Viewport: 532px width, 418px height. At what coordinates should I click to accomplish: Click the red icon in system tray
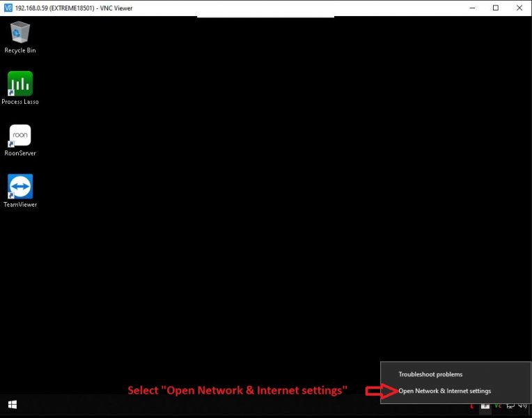[x=471, y=405]
